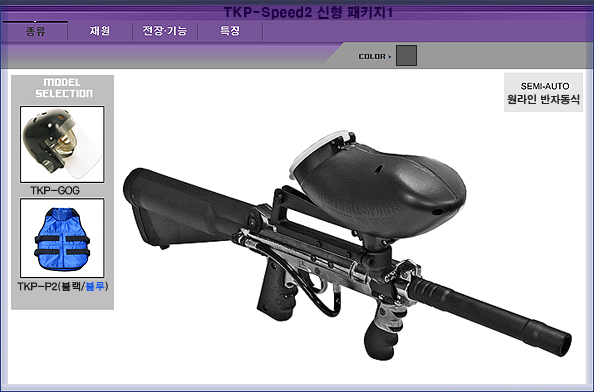Click the TKP-GOG model label
The height and width of the screenshot is (392, 594).
coord(55,190)
